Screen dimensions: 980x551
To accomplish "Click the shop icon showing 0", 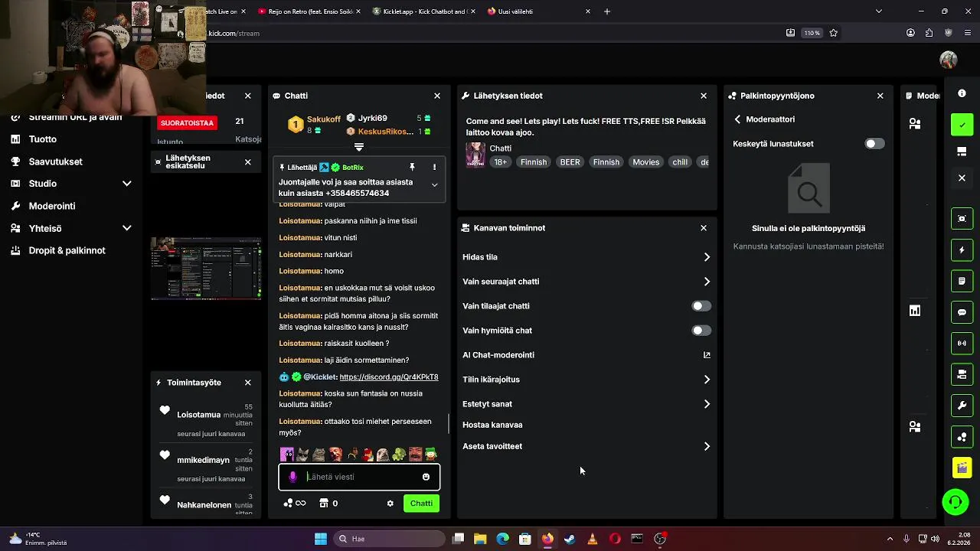I will click(328, 504).
